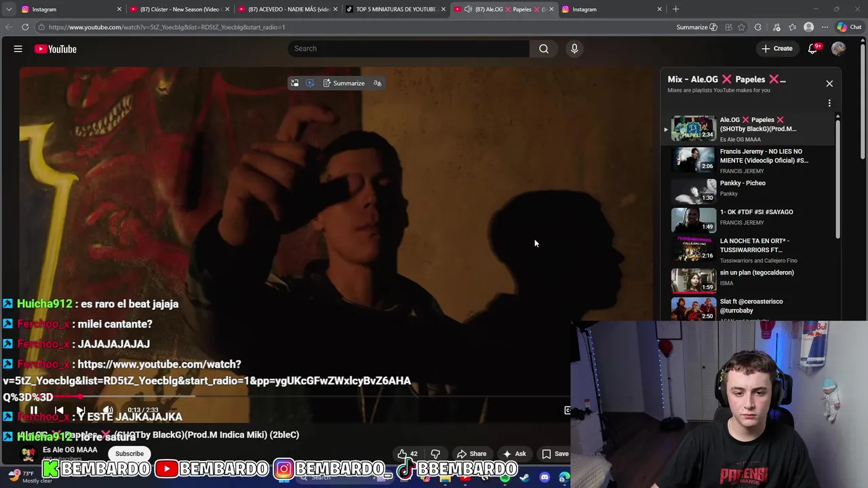Image resolution: width=868 pixels, height=488 pixels.
Task: Open Spotify from the taskbar
Action: click(x=505, y=478)
